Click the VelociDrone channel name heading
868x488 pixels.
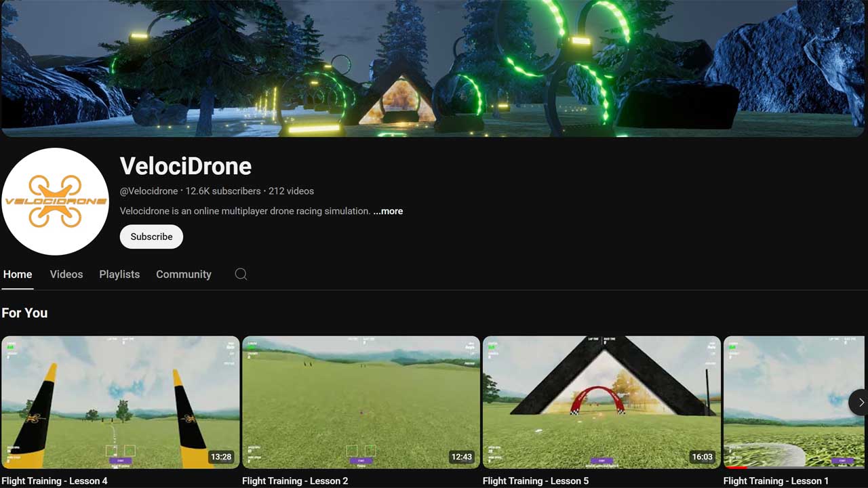point(186,166)
